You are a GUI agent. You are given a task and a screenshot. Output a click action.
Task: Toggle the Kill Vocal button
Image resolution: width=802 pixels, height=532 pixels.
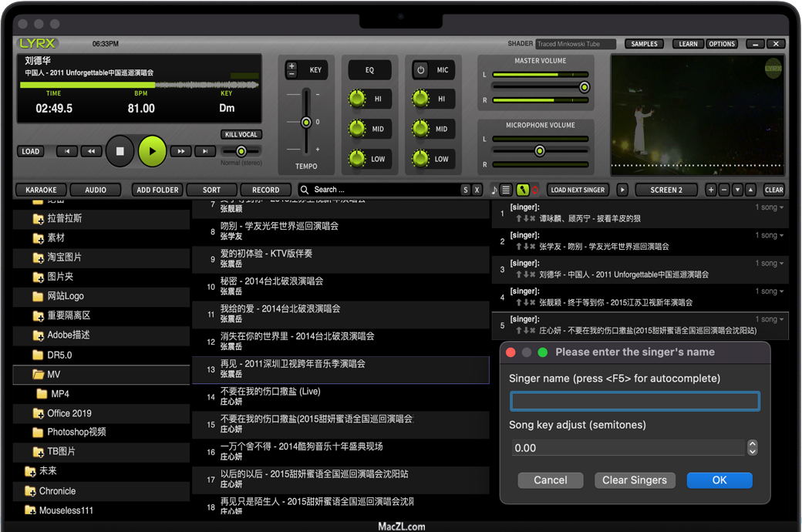pos(241,134)
